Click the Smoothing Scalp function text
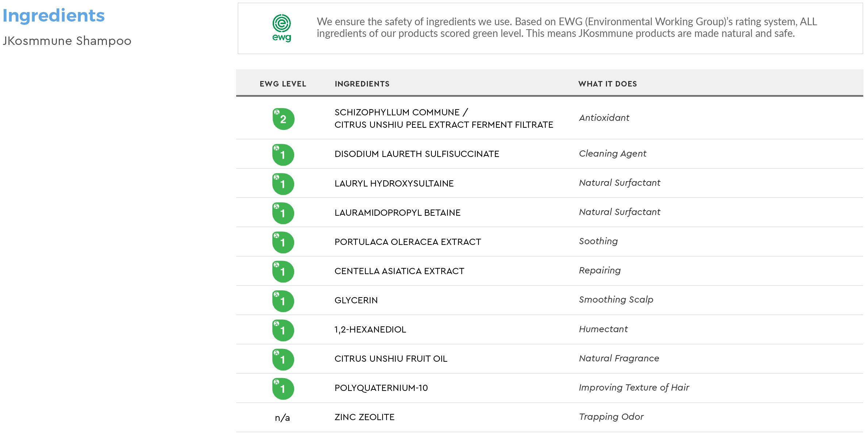 click(616, 300)
